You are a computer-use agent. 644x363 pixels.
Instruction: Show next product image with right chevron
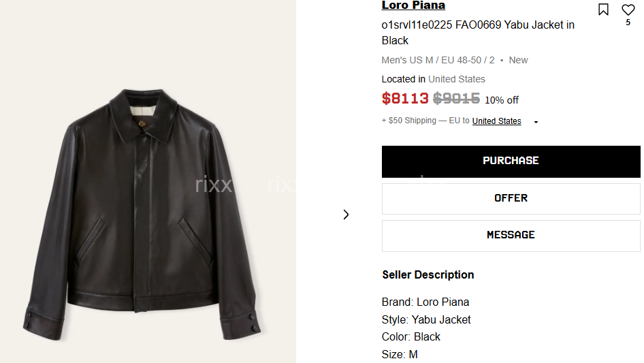tap(346, 215)
